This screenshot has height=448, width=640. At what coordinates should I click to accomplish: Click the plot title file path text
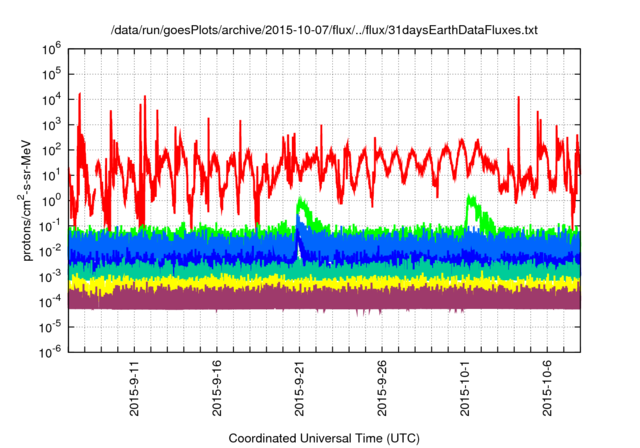pyautogui.click(x=324, y=30)
